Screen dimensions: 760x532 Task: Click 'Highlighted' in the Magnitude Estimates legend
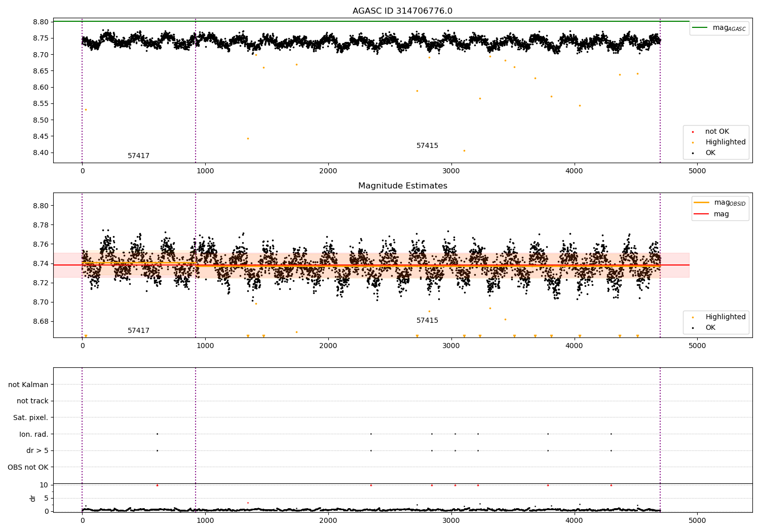pyautogui.click(x=726, y=317)
